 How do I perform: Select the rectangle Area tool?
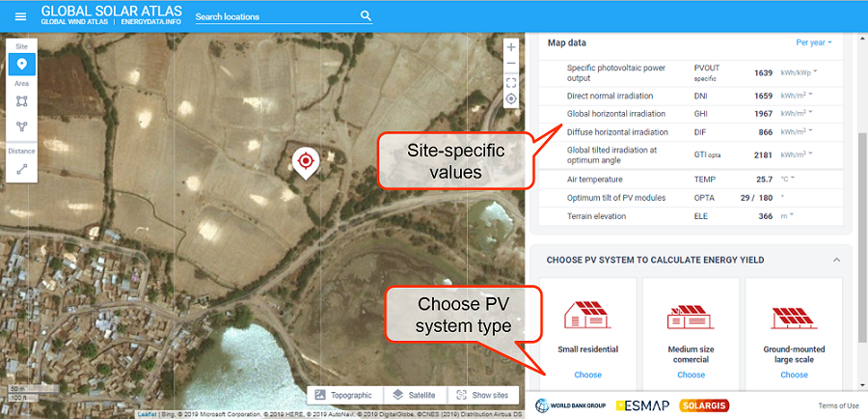point(21,101)
